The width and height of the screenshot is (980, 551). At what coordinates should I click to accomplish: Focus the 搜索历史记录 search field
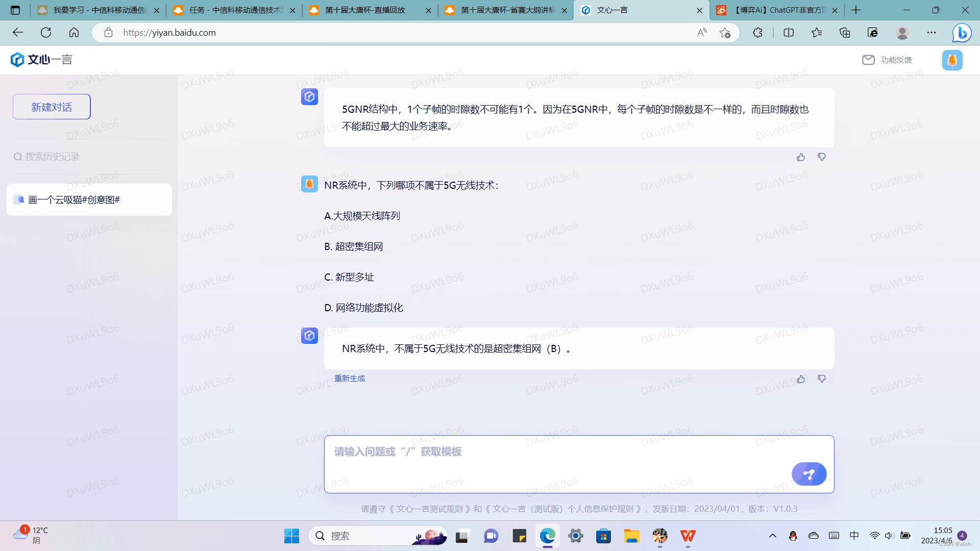click(x=89, y=157)
